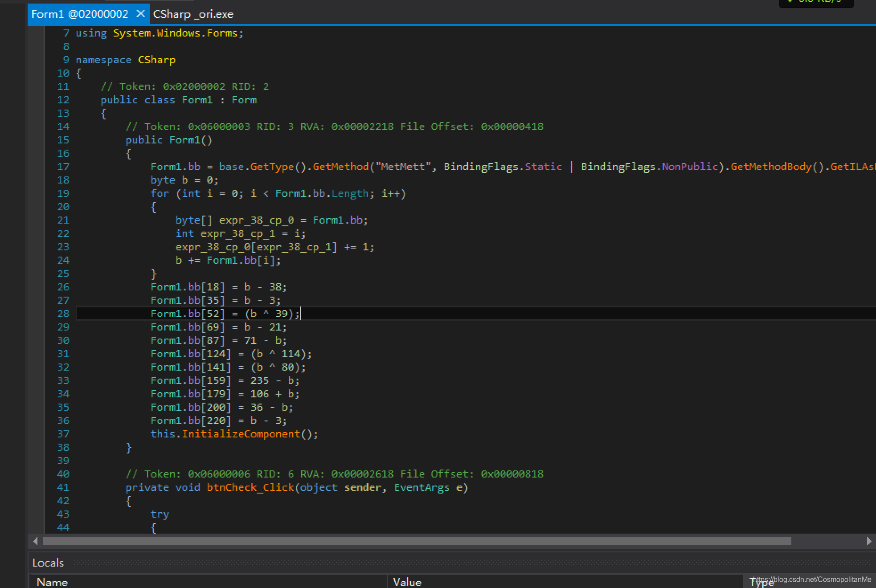Click the line Form1.bb[220] = b - 3
This screenshot has height=588, width=876.
(x=219, y=421)
